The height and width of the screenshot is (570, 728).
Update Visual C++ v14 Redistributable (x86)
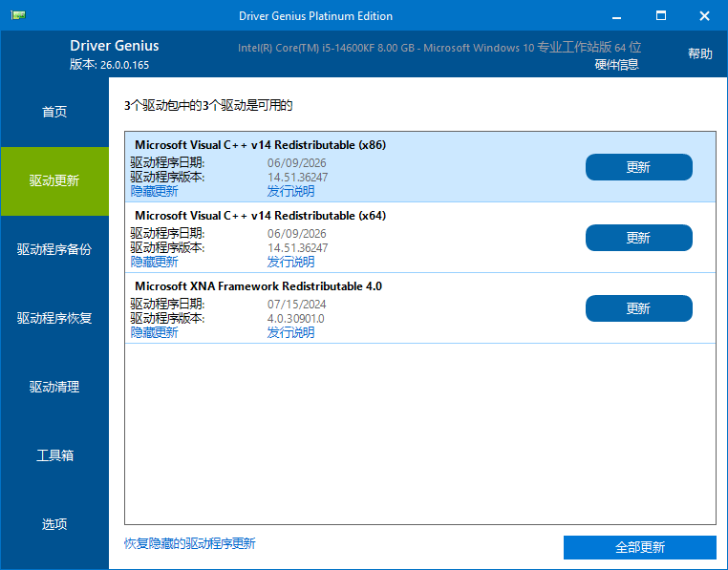pos(638,167)
